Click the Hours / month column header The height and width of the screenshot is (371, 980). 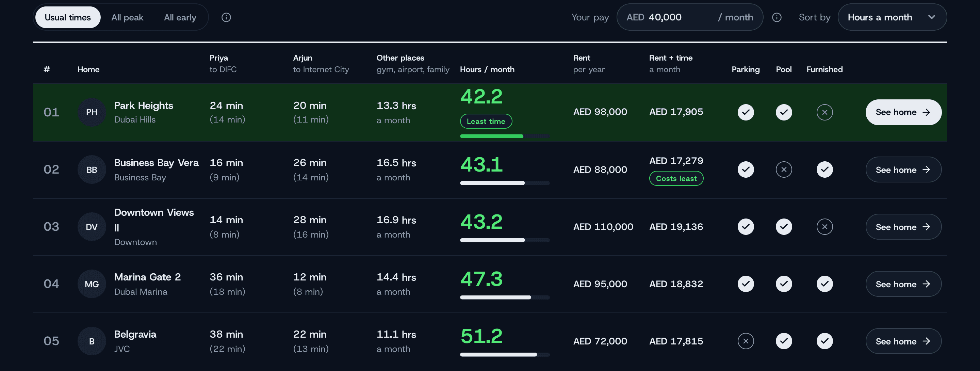(487, 70)
